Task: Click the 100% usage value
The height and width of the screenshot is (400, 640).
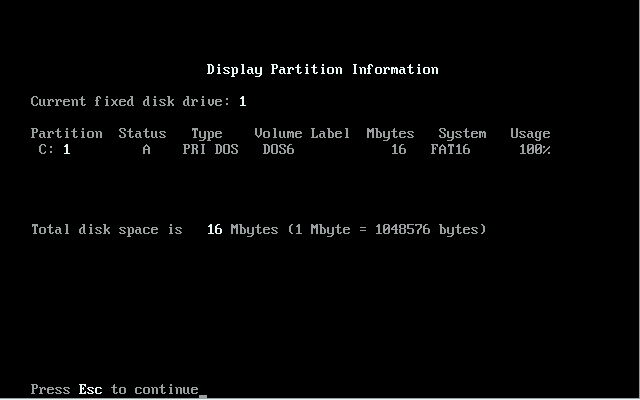Action: (x=534, y=150)
